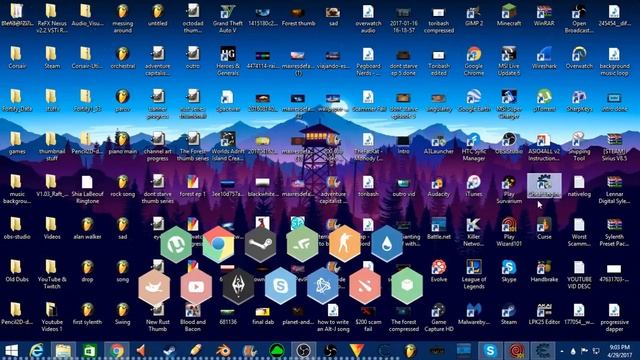Open the Windows Start menu
The image size is (640, 360).
point(11,350)
